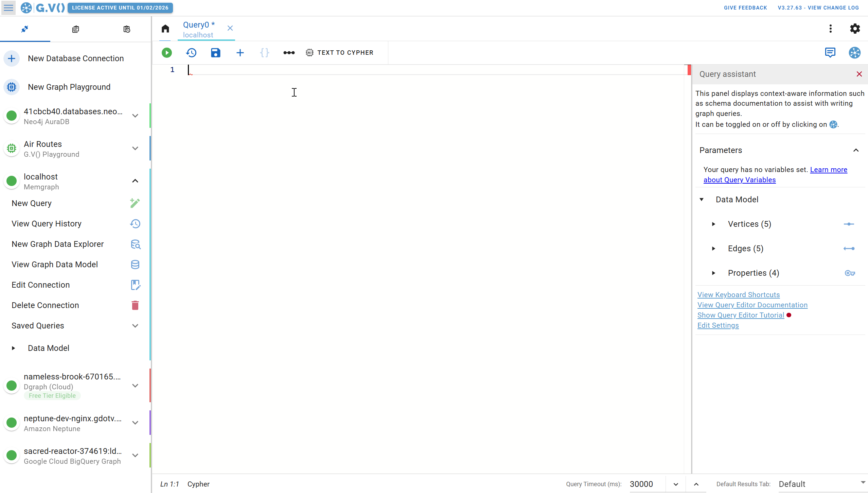Image resolution: width=868 pixels, height=493 pixels.
Task: Open the hamburger menu
Action: point(8,7)
